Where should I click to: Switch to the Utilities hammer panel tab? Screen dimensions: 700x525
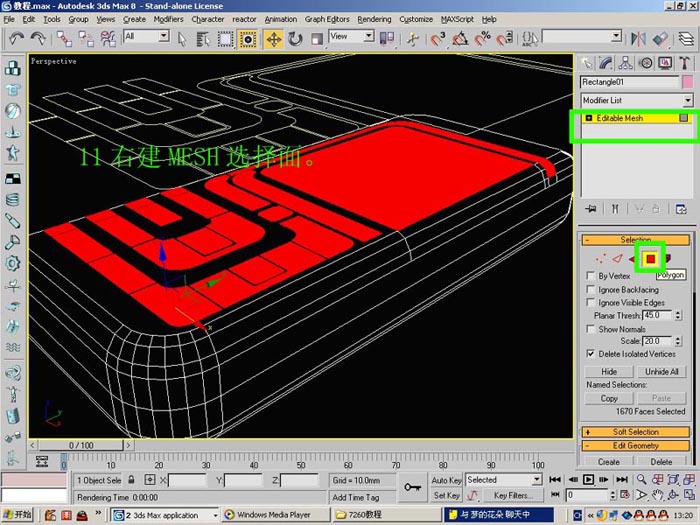click(x=685, y=63)
